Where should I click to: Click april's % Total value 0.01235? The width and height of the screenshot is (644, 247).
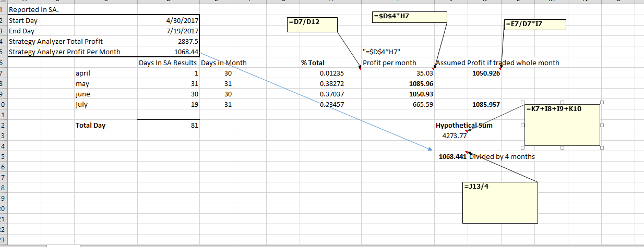[331, 73]
